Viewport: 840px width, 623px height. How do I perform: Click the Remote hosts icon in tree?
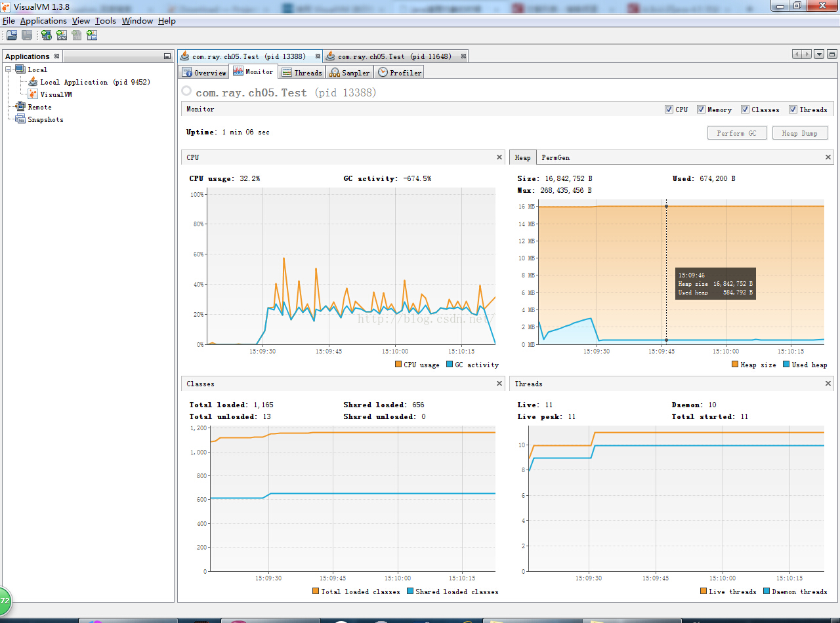coord(21,107)
